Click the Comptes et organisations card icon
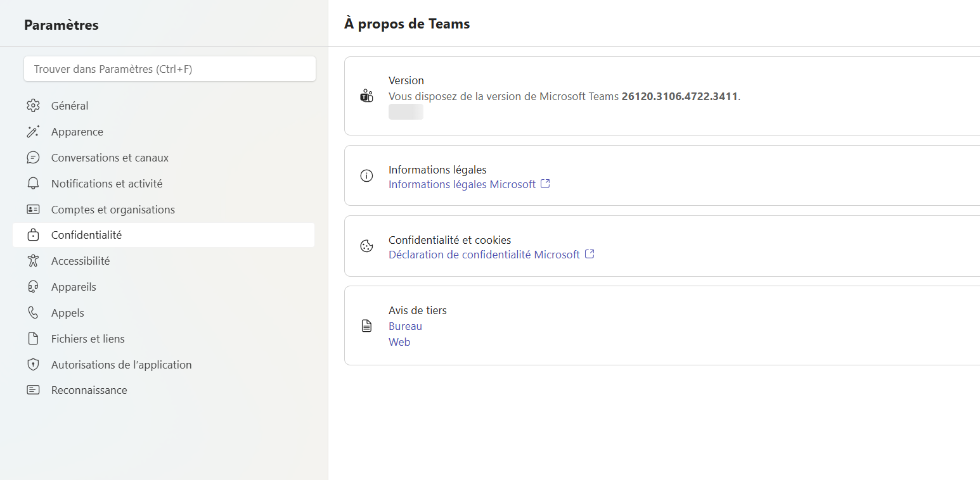The image size is (980, 480). click(x=33, y=210)
